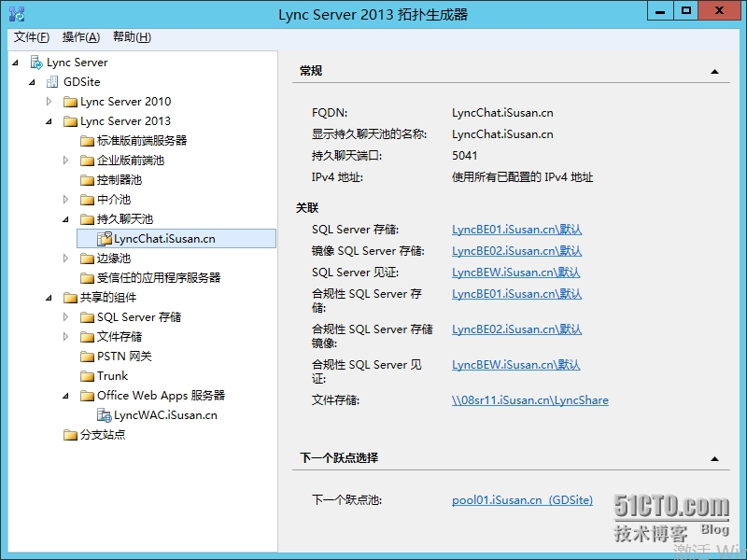Click the 边缘池 folder icon

click(x=87, y=259)
